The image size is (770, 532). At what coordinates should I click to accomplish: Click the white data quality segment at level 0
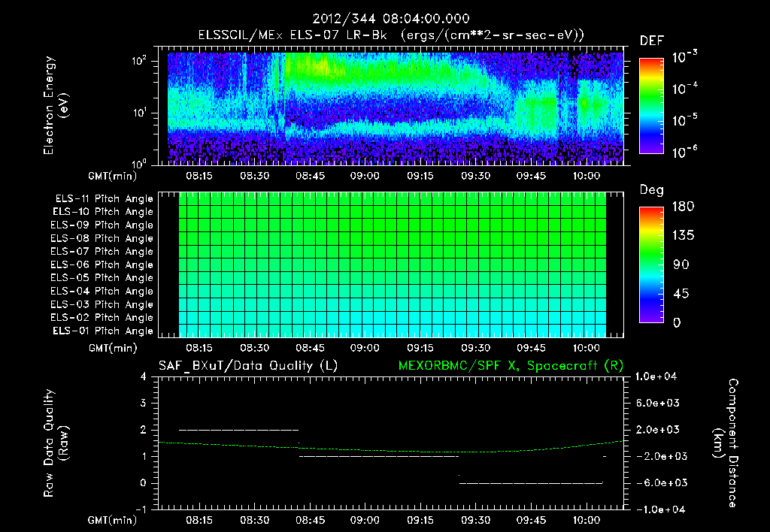pos(532,483)
